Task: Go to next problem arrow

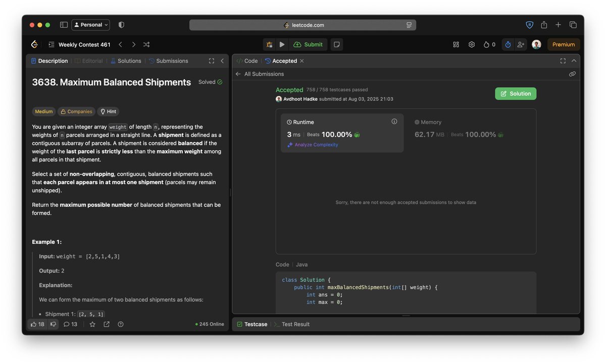Action: (133, 44)
